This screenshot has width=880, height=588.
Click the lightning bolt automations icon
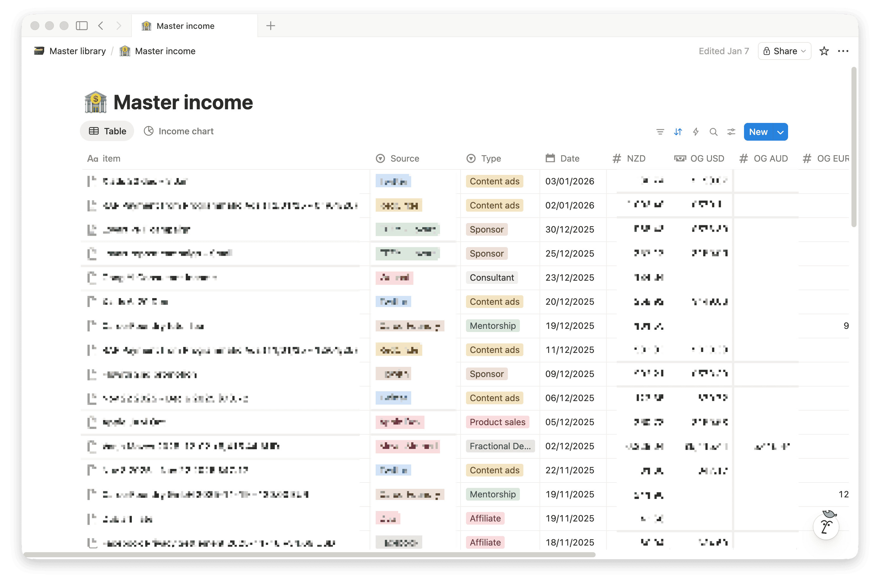click(696, 132)
